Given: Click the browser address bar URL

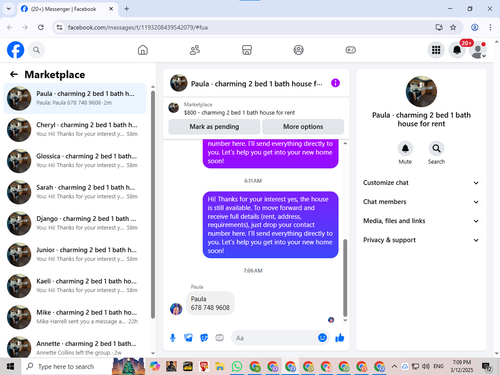Looking at the screenshot, I should pyautogui.click(x=138, y=27).
